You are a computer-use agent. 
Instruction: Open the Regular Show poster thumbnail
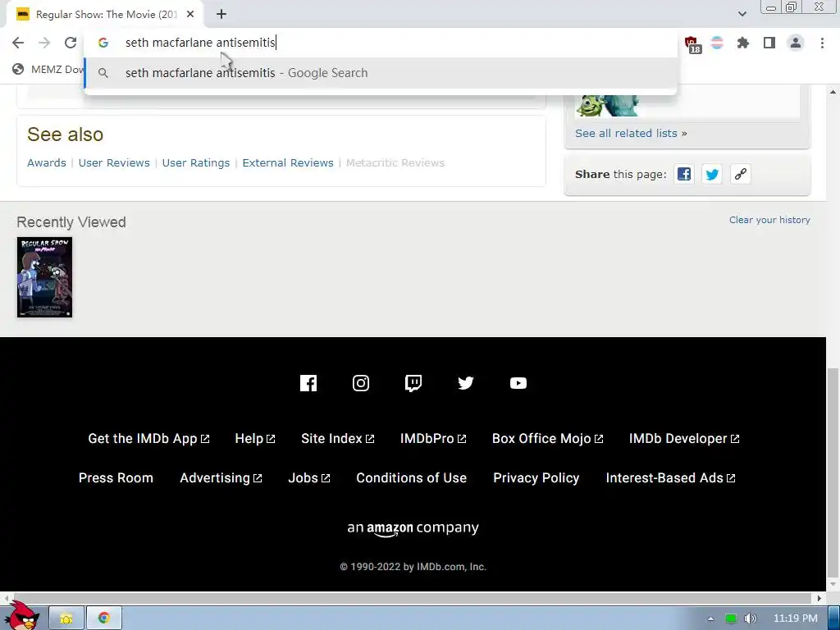(x=44, y=277)
